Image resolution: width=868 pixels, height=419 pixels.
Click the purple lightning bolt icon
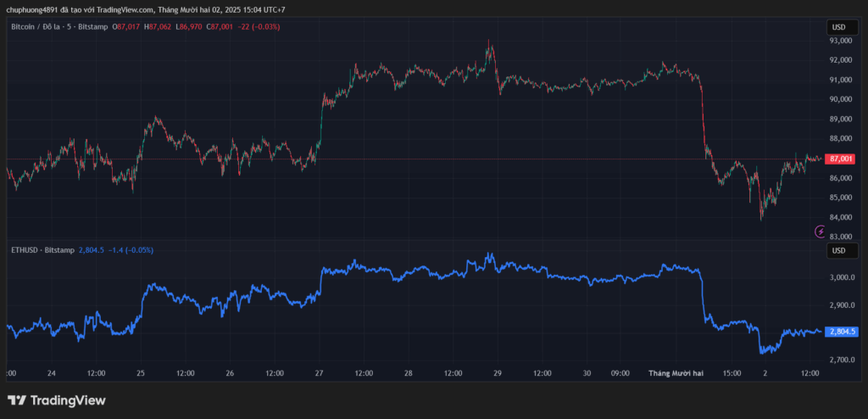(820, 231)
